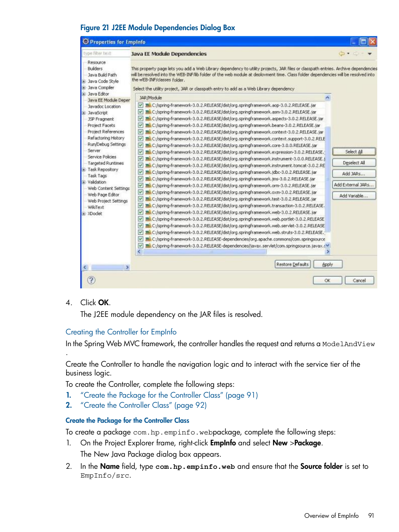Click the jar icon of orm-3.0.2.RELEASE.jar
Viewport: 399px width, 532px height.
pyautogui.click(x=148, y=186)
